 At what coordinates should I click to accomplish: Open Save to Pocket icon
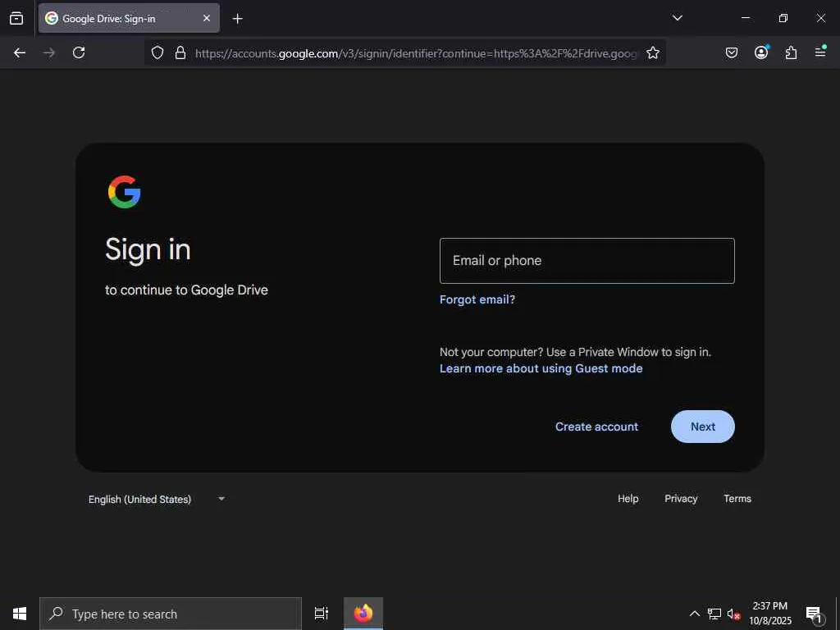click(x=731, y=52)
